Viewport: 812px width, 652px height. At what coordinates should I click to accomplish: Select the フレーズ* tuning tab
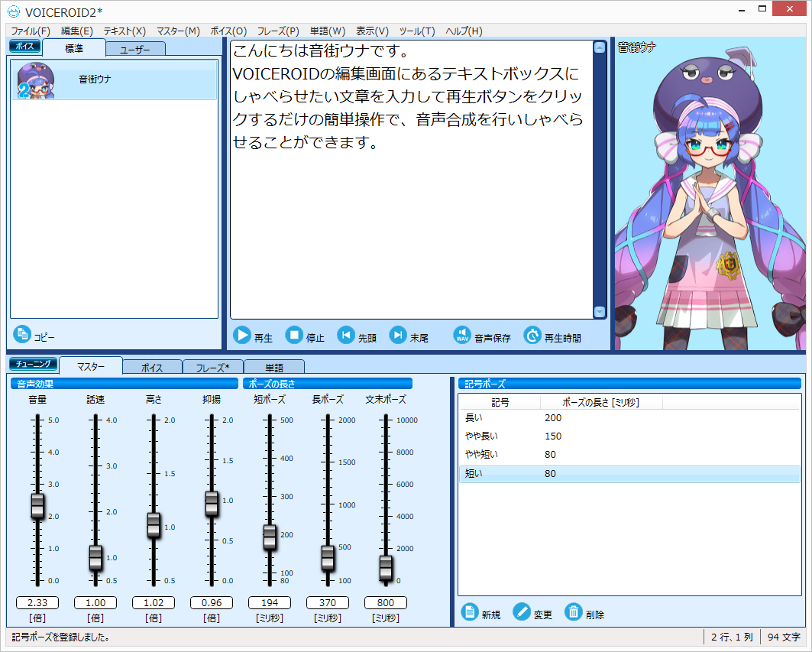point(213,367)
